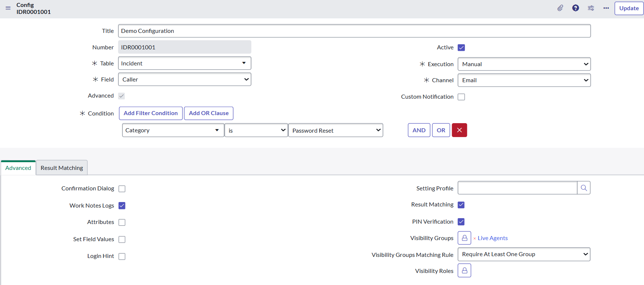Add an AND condition
Viewport: 644px width, 285px height.
click(419, 130)
